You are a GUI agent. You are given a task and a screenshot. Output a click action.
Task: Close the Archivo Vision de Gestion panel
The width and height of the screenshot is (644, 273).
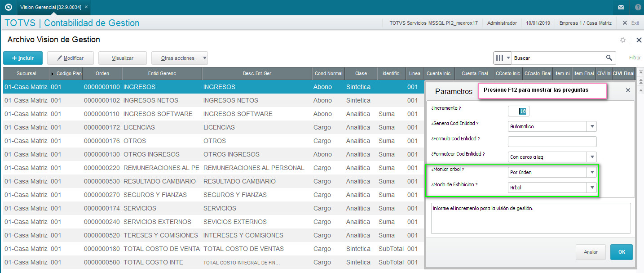click(639, 40)
